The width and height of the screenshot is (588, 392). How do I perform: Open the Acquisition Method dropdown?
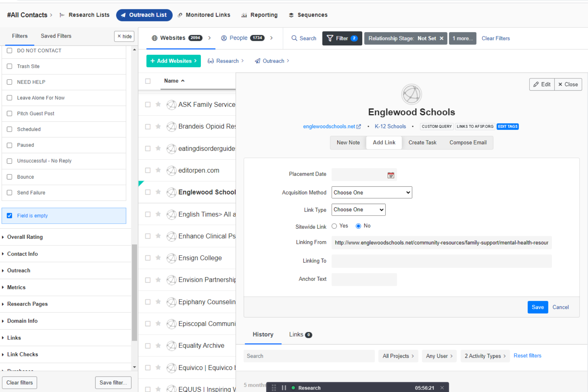(372, 192)
